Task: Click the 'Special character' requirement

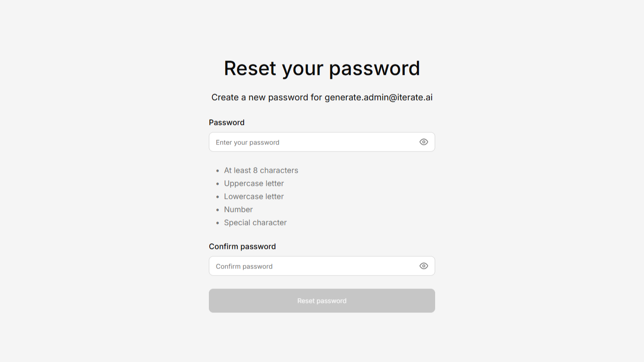Action: tap(255, 223)
